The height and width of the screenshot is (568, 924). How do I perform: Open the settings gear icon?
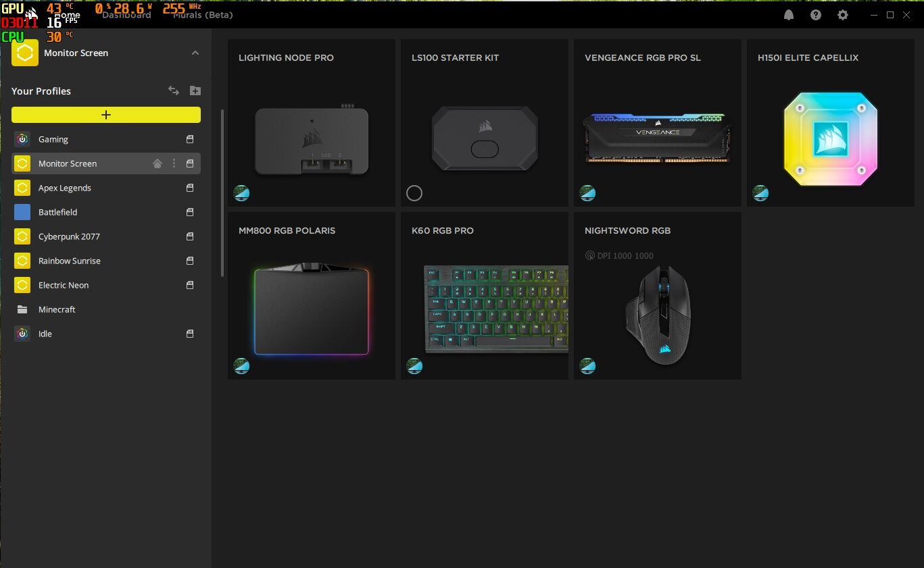click(x=843, y=15)
